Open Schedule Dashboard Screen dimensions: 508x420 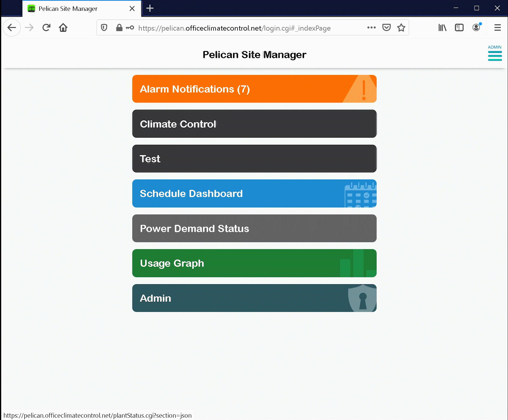[254, 193]
